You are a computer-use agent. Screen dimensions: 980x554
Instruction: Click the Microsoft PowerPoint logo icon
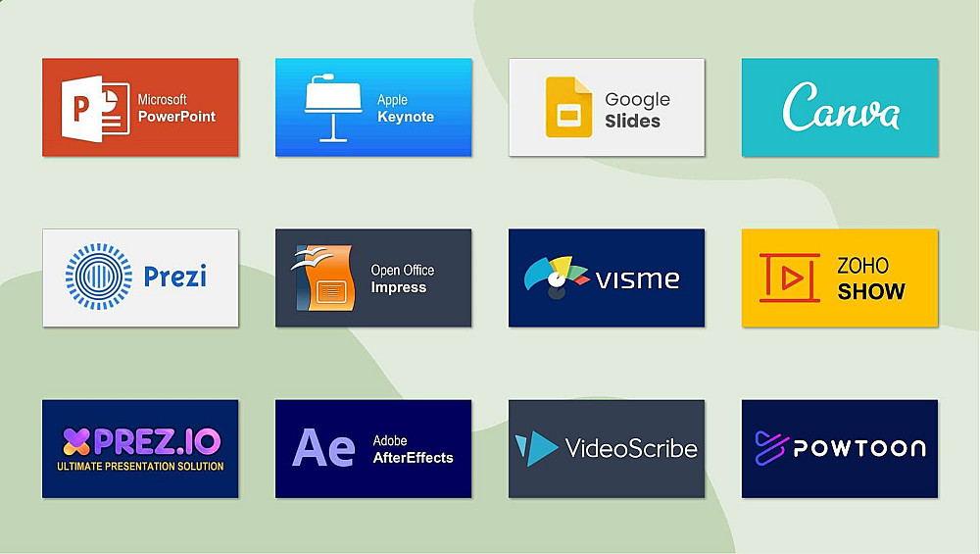(x=96, y=109)
